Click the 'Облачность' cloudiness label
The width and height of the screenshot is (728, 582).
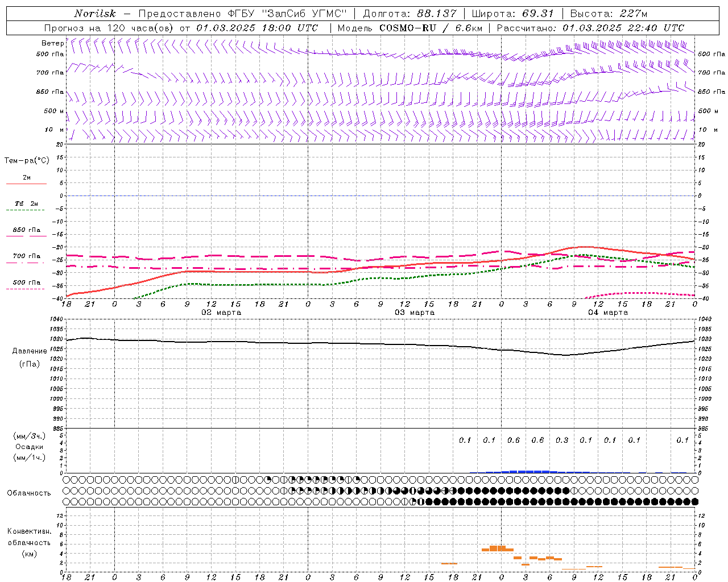pos(29,493)
